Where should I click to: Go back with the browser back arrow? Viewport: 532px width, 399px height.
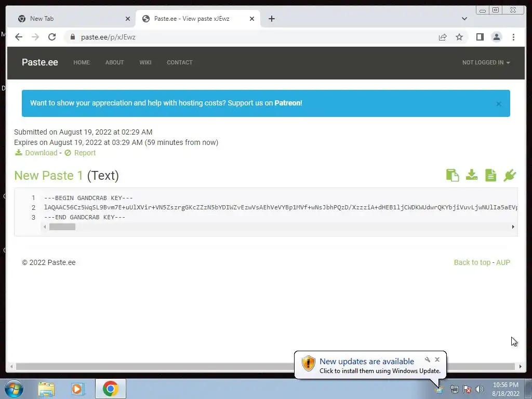coord(19,37)
